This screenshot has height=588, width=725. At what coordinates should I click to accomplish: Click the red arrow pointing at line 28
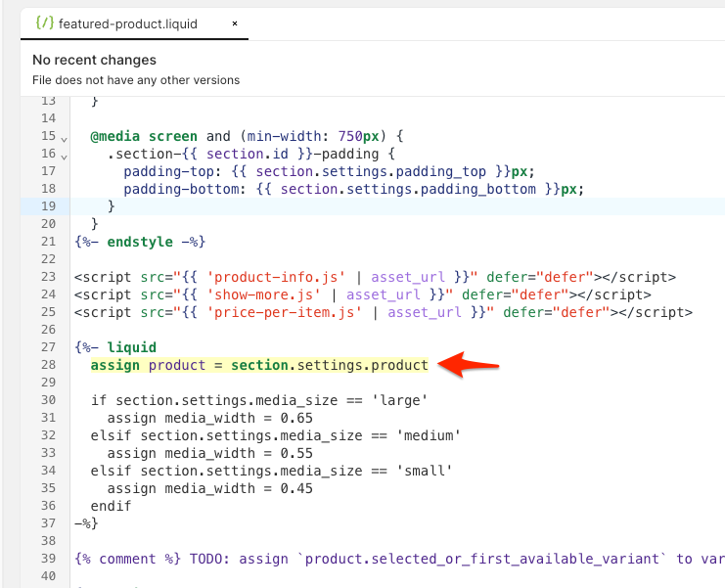[470, 365]
